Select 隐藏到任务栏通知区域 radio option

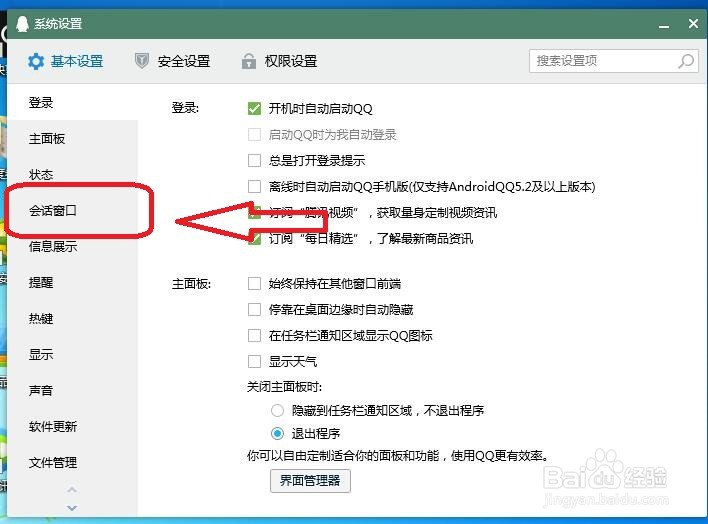[x=277, y=411]
